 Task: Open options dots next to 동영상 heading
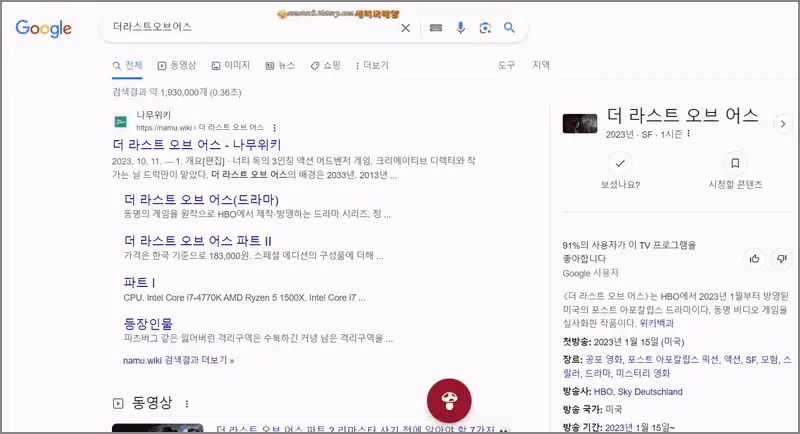[187, 404]
